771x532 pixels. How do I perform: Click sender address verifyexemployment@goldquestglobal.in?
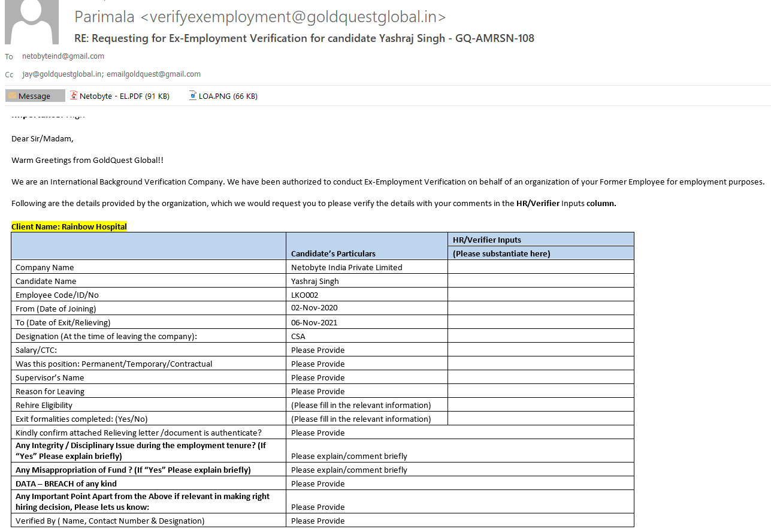tap(294, 17)
